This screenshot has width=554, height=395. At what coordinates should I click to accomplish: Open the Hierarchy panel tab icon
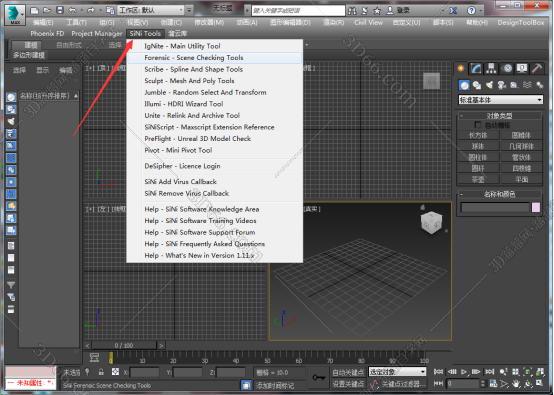[491, 68]
